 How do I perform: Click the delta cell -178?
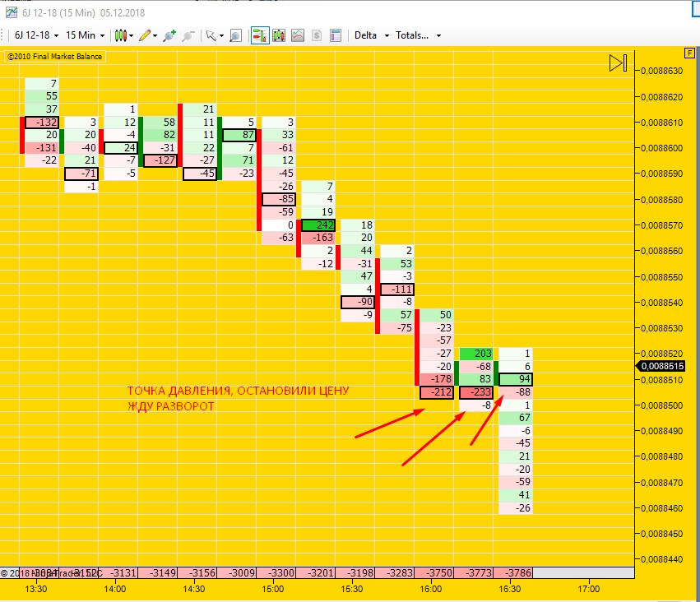click(x=437, y=379)
